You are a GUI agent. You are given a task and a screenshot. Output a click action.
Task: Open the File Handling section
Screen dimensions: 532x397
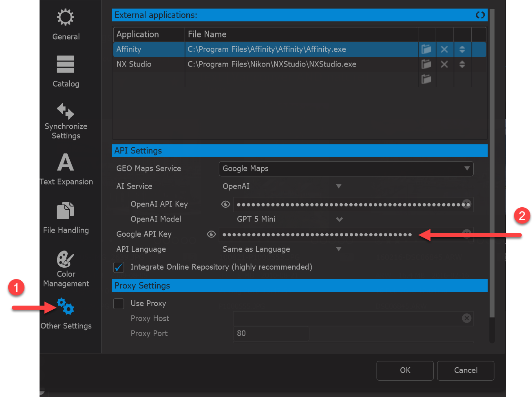pos(66,218)
